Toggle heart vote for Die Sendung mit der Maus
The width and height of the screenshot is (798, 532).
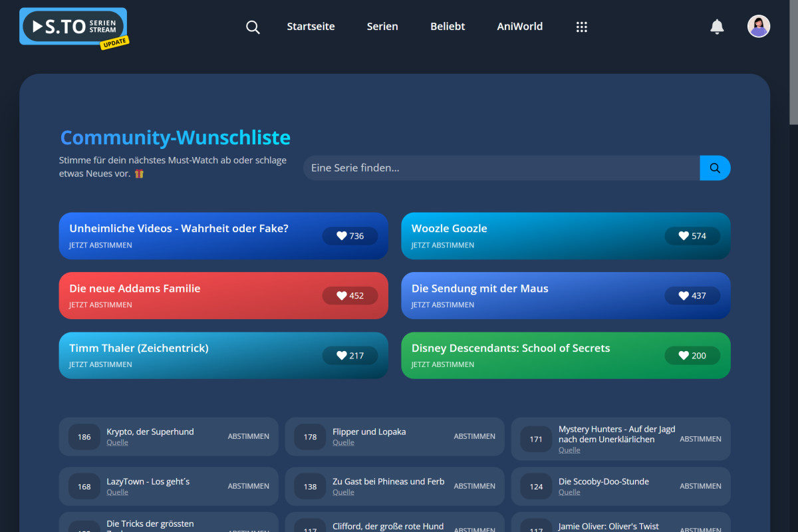692,296
